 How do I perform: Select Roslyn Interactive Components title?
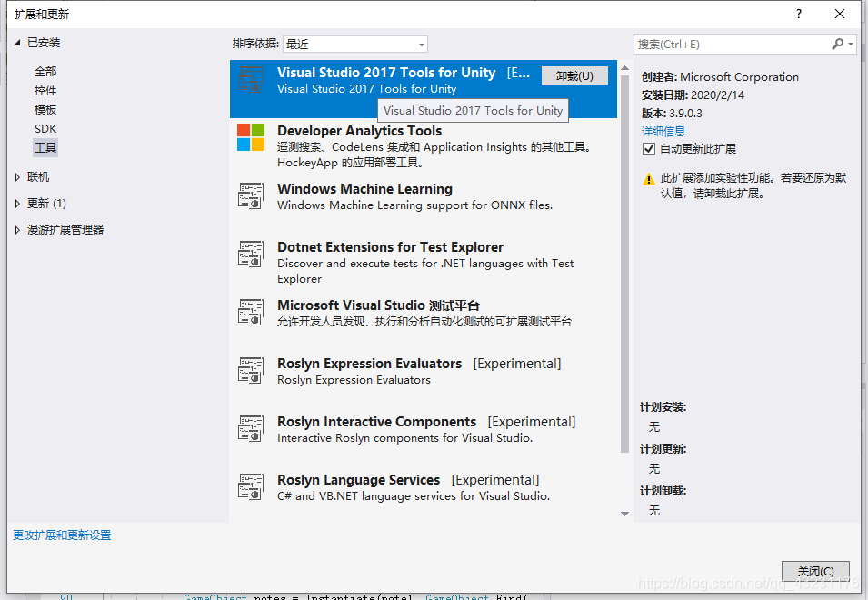pos(376,421)
